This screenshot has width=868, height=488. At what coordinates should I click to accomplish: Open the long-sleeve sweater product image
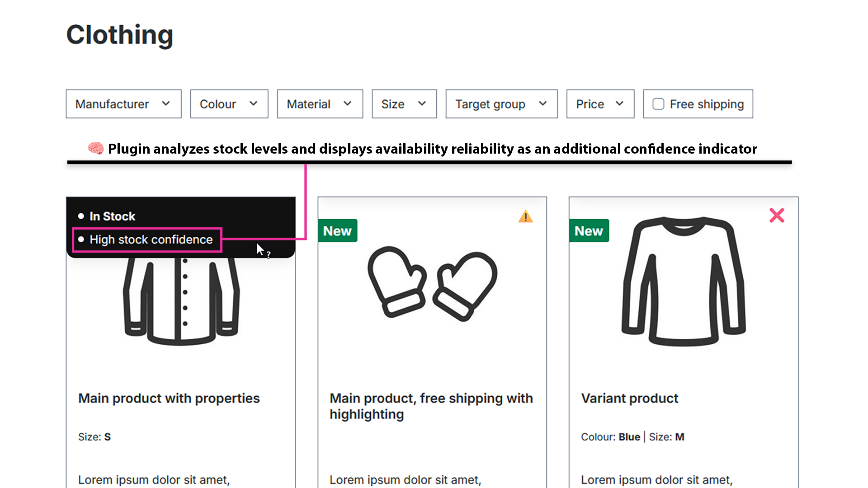pyautogui.click(x=684, y=282)
